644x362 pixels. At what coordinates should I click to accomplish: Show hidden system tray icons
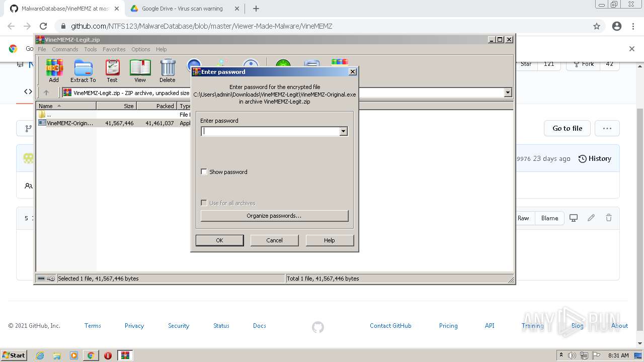[x=561, y=355]
